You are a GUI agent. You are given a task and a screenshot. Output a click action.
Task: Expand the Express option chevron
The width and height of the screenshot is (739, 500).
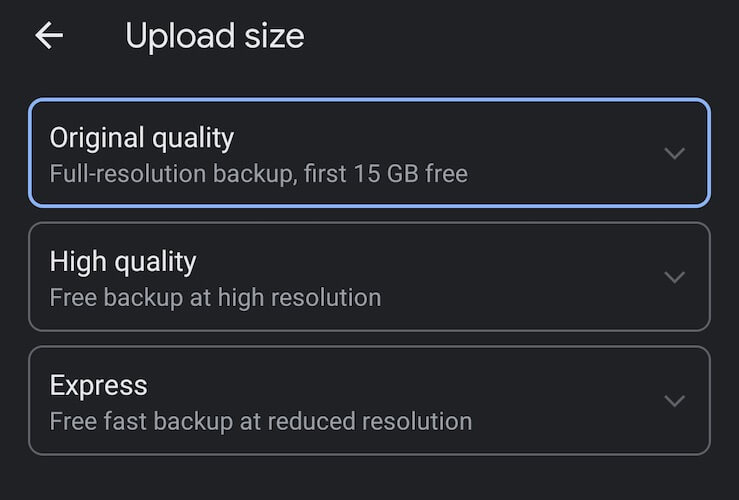[674, 401]
